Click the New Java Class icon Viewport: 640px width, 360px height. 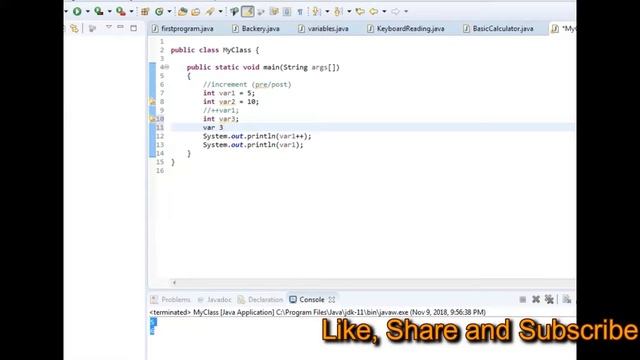(159, 11)
